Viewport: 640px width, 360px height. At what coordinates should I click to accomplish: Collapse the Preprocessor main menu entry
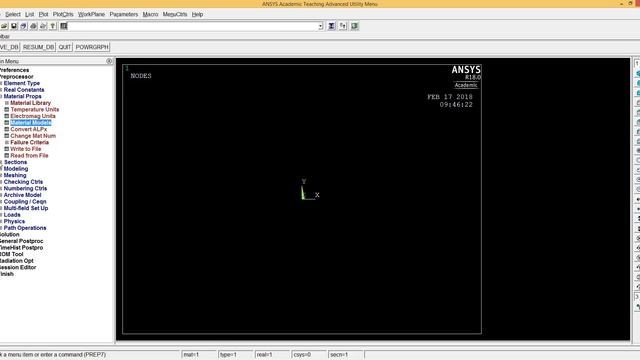click(x=16, y=77)
